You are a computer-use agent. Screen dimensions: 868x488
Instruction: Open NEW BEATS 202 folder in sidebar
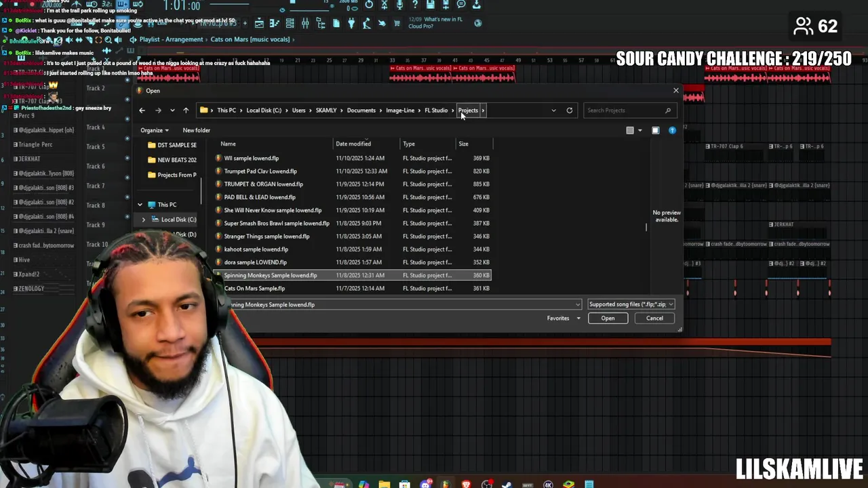click(x=172, y=160)
